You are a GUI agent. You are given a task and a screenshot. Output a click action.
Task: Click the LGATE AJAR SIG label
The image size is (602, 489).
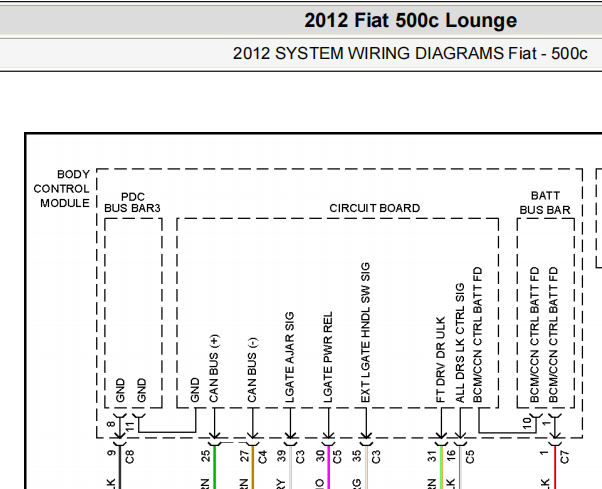pyautogui.click(x=289, y=357)
